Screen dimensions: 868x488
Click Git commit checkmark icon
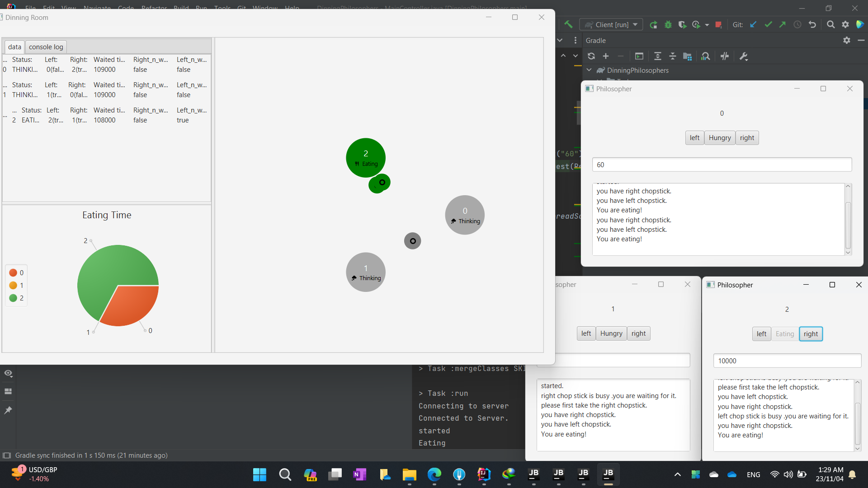tap(768, 25)
